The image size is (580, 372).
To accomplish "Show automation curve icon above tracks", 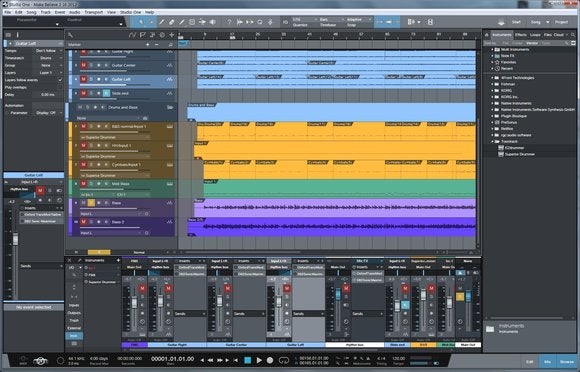I will coord(132,35).
